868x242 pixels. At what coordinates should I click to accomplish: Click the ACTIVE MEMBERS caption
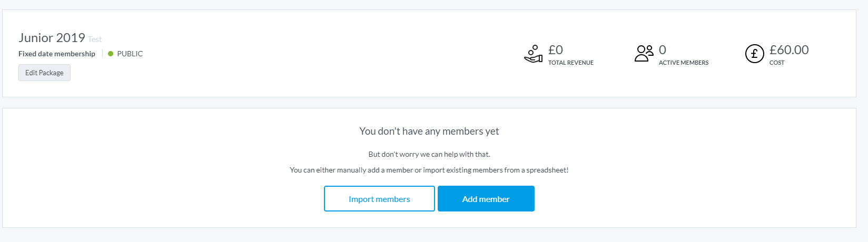click(x=683, y=63)
